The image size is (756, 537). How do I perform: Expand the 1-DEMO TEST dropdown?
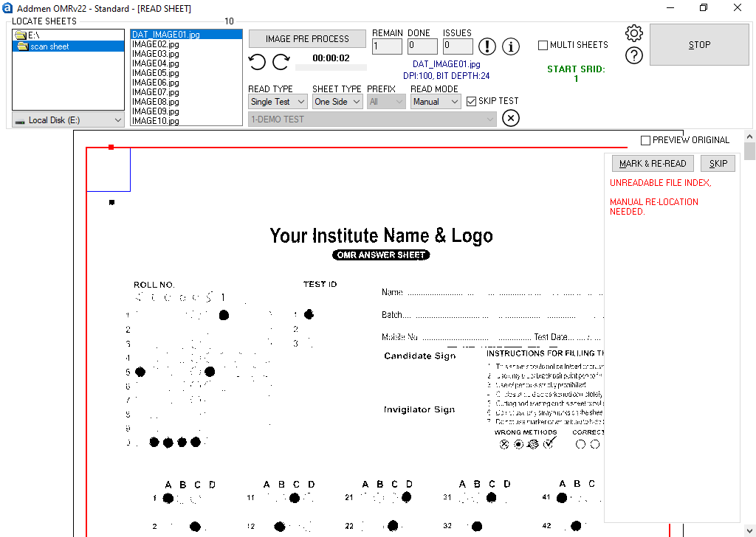[x=372, y=119]
